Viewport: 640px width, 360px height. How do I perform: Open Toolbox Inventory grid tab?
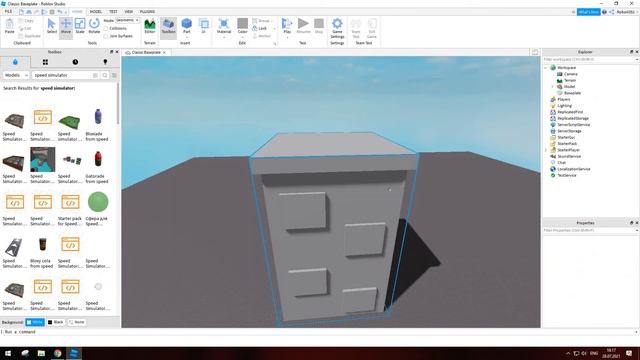45,62
